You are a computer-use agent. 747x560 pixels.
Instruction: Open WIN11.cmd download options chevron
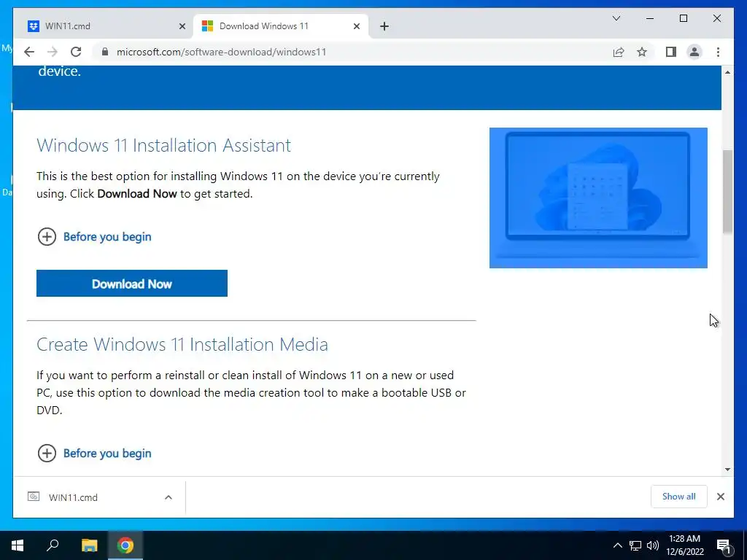click(169, 497)
